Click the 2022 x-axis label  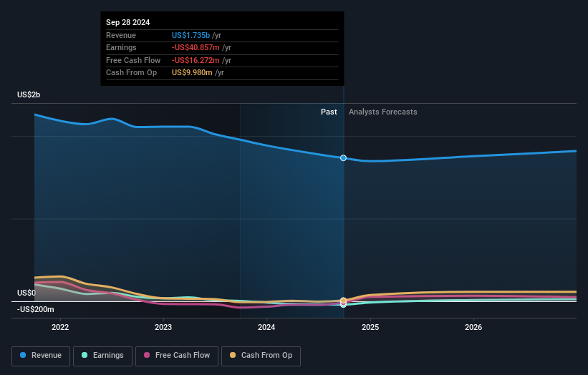60,327
